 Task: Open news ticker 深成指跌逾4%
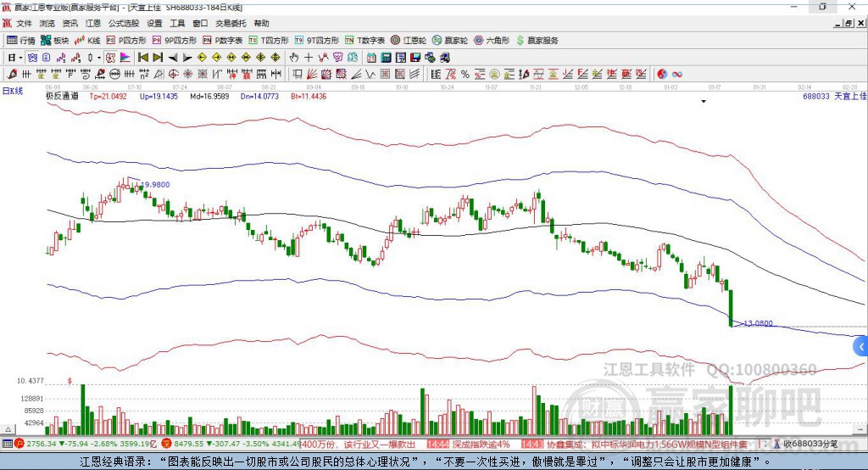pos(481,444)
